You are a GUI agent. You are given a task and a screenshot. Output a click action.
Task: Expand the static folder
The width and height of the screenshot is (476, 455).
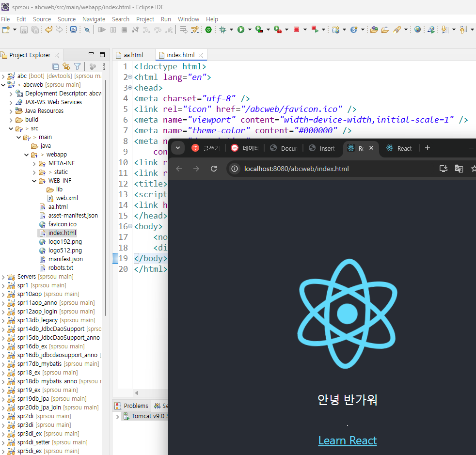tap(34, 173)
